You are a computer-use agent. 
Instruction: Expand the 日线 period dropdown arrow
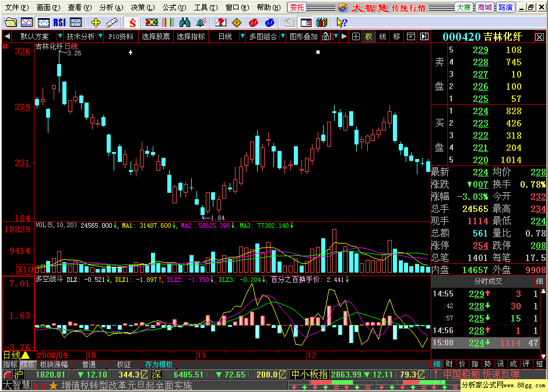(x=242, y=36)
